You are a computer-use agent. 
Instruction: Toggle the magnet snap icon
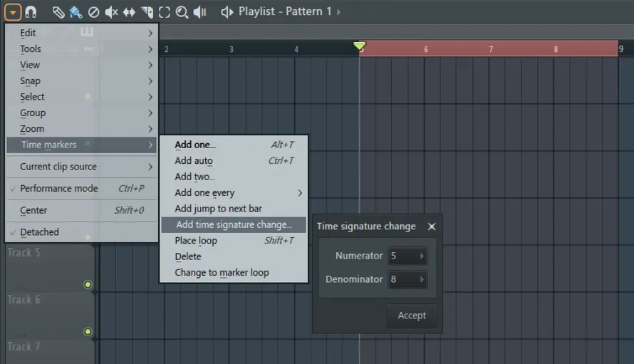[31, 12]
